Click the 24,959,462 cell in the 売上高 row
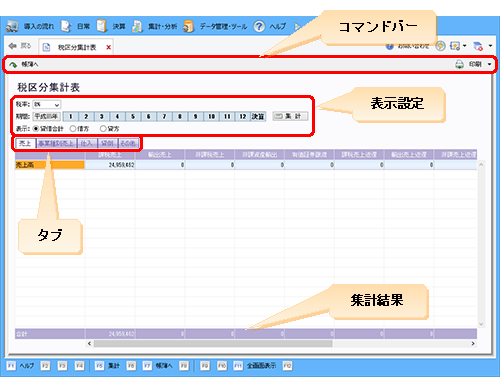Viewport: 500px width, 377px height. 110,165
